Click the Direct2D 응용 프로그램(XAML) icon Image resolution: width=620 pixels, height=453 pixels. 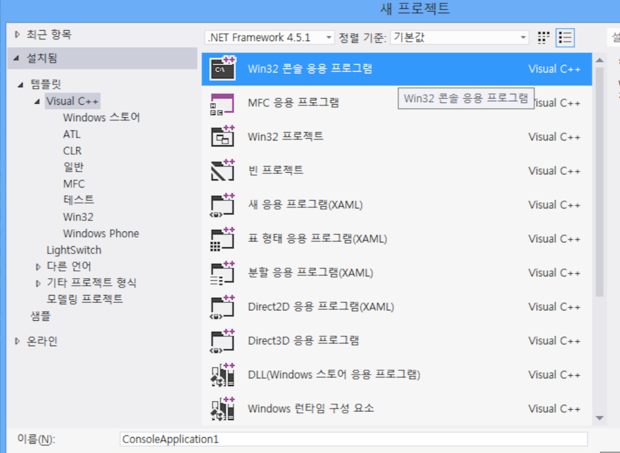223,307
